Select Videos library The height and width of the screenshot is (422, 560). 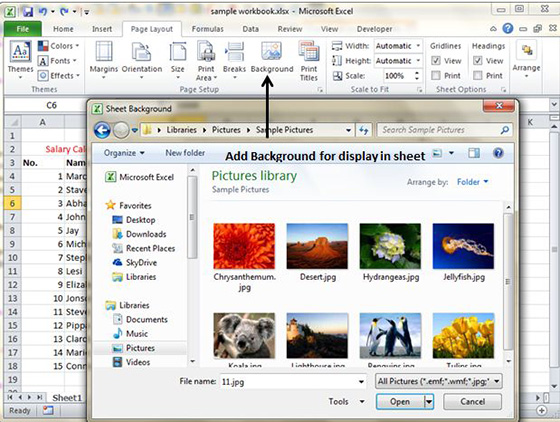(x=131, y=362)
